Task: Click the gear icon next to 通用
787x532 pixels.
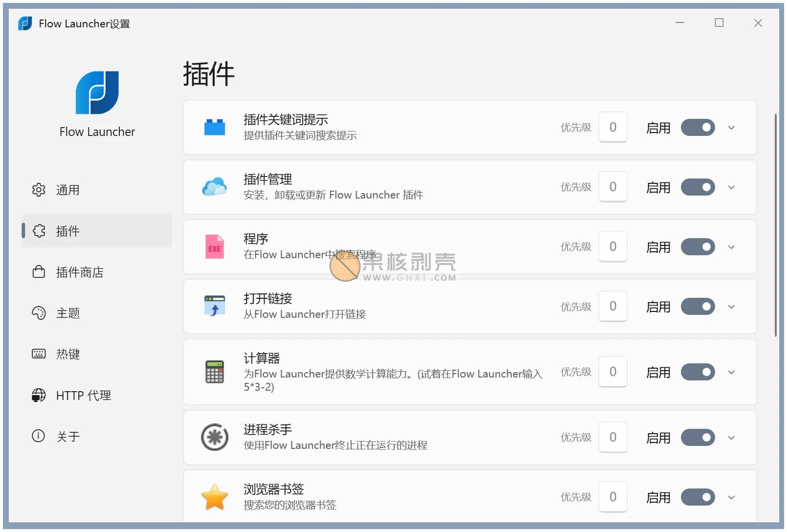Action: [x=39, y=190]
